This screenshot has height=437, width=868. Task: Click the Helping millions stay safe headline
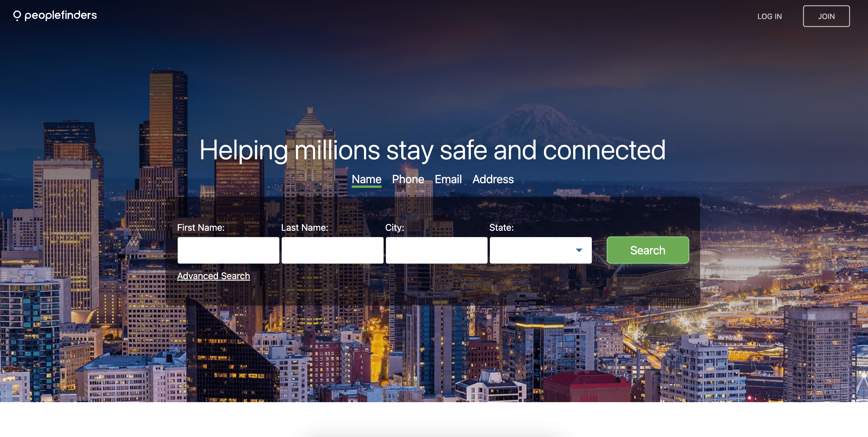tap(432, 150)
